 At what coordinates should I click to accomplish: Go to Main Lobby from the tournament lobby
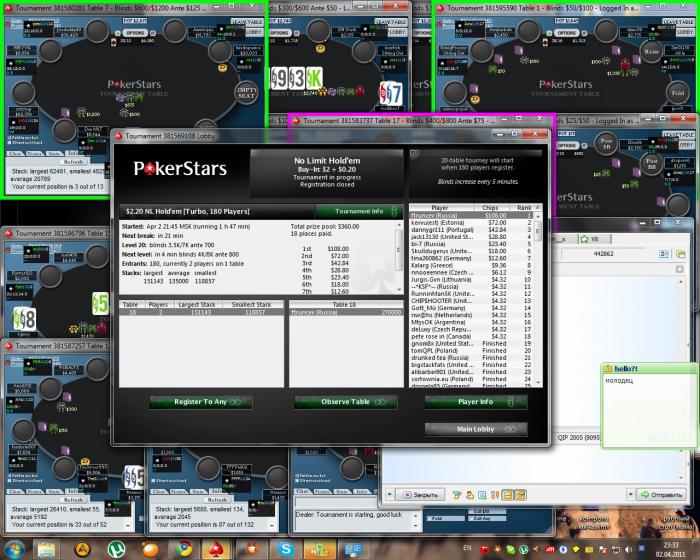[x=476, y=429]
